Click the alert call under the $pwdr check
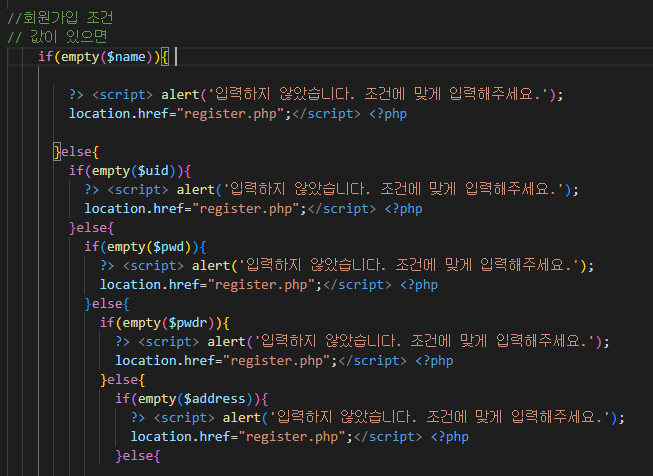653x476 pixels. [409, 341]
